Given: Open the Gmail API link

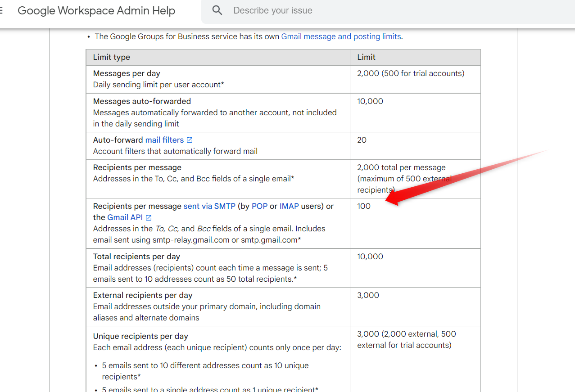Looking at the screenshot, I should [125, 217].
